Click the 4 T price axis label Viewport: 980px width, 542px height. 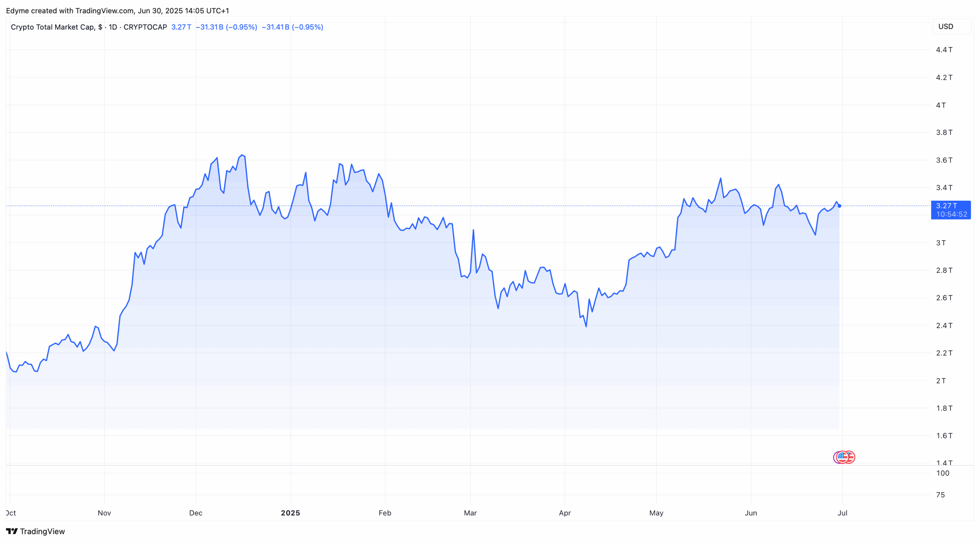click(941, 105)
